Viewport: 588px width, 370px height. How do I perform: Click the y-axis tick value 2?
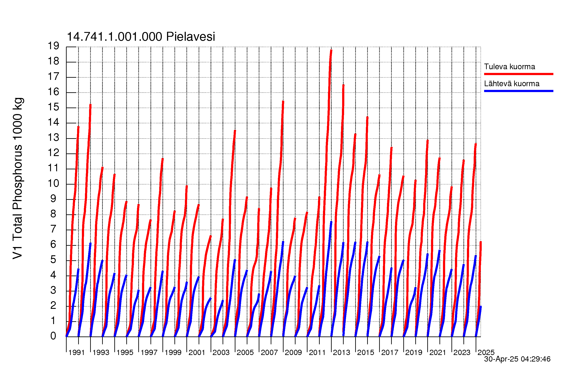click(x=53, y=306)
